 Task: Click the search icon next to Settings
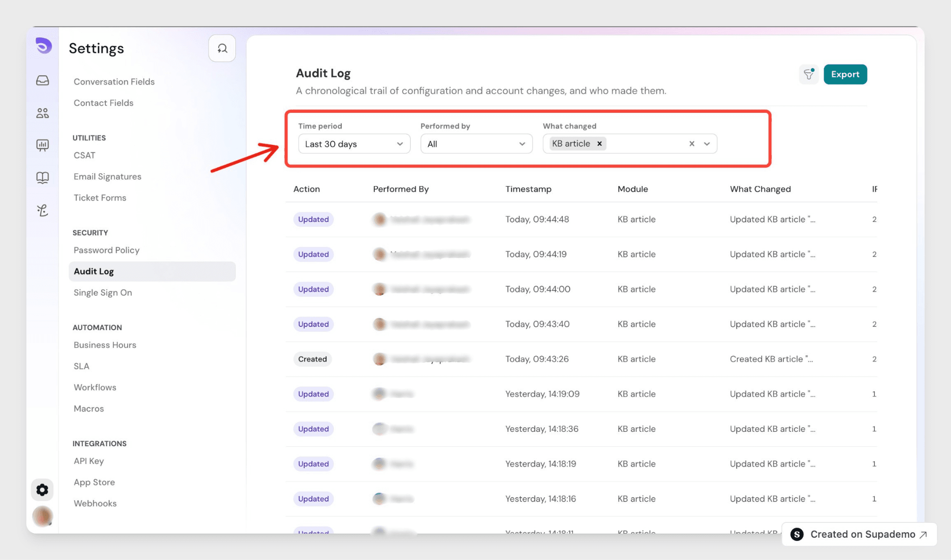[222, 48]
